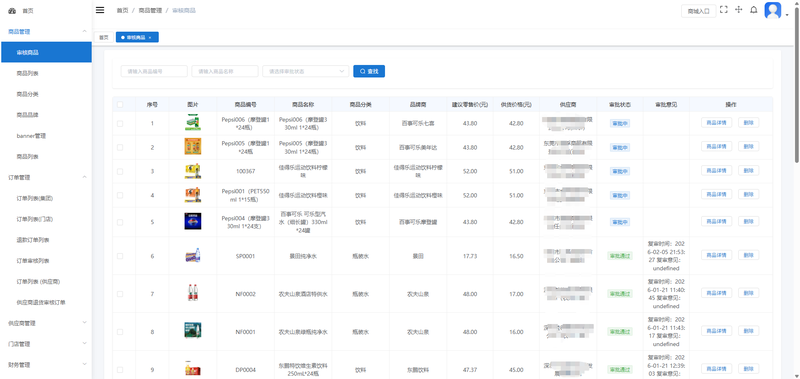The width and height of the screenshot is (800, 379).
Task: Click the notification bell icon
Action: (x=754, y=10)
